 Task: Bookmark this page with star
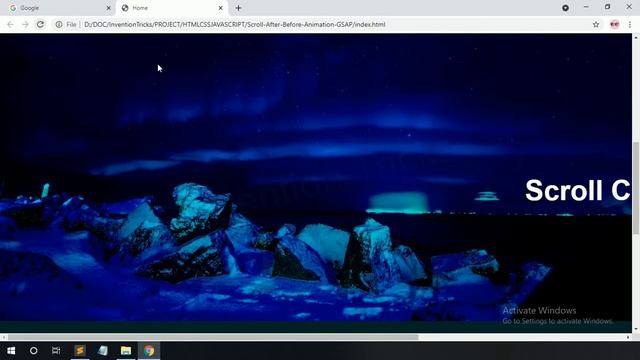[x=596, y=24]
